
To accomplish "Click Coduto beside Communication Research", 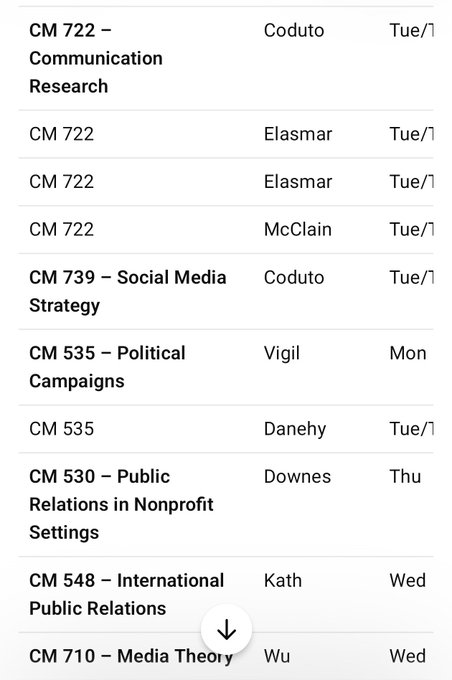I will tap(294, 30).
